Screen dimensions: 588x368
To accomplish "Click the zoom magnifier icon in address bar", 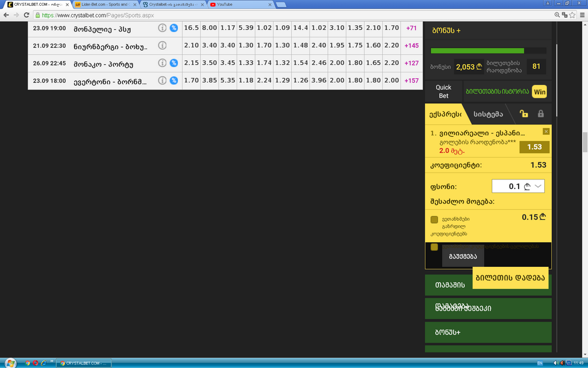I will [x=557, y=15].
